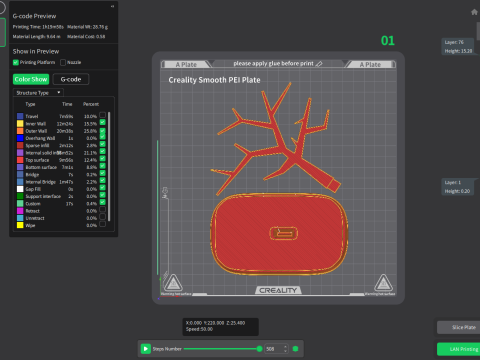Click the Wipe yellow swatch
The image size is (480, 360).
[x=20, y=225]
